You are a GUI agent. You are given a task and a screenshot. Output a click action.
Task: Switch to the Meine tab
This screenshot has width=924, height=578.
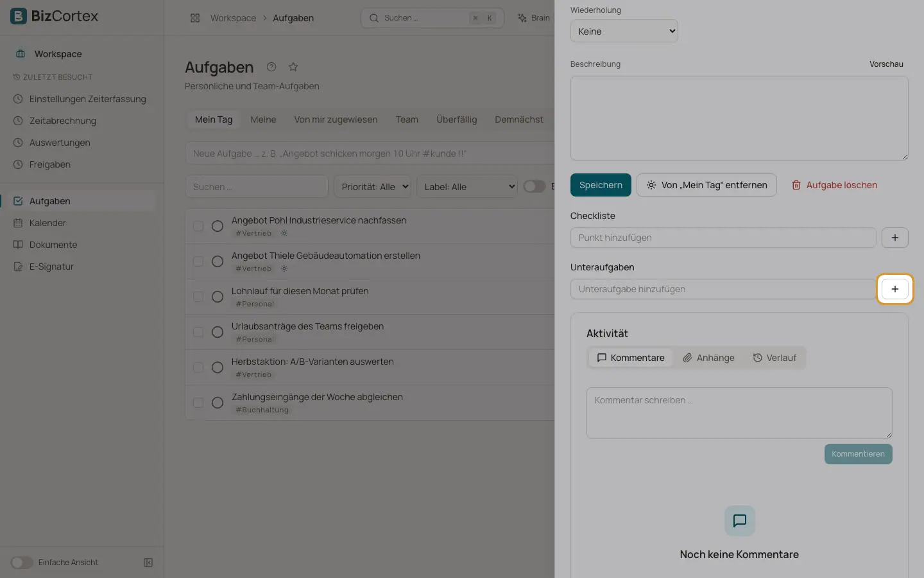pos(263,119)
